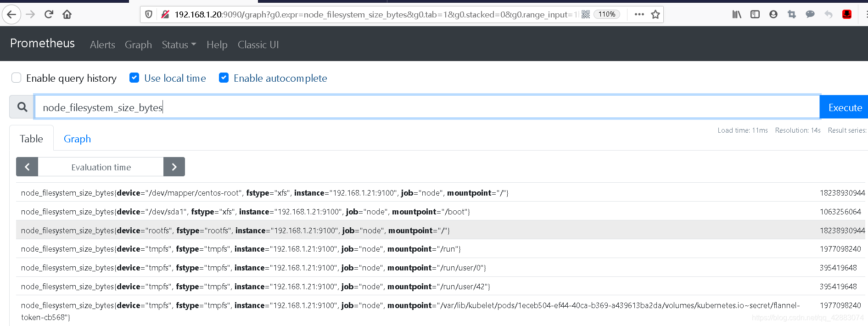Click the QR code icon in address bar
This screenshot has width=868, height=326.
coord(586,15)
